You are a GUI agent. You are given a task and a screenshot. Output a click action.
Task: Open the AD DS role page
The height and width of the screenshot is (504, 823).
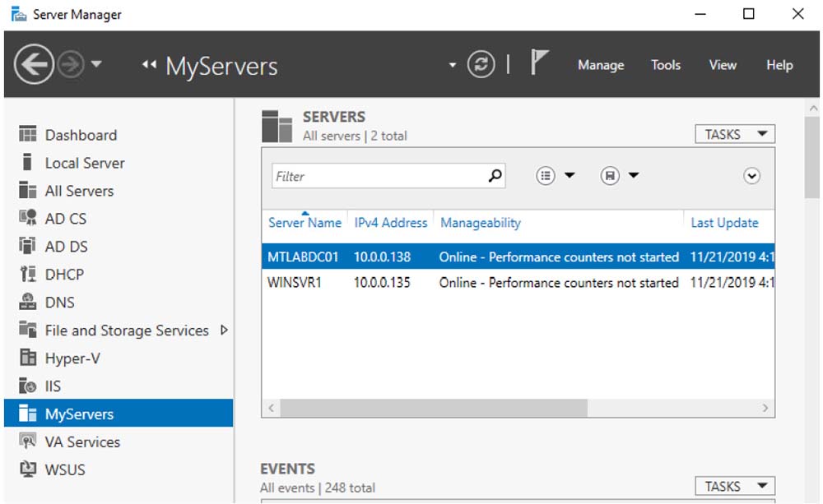[x=66, y=247]
